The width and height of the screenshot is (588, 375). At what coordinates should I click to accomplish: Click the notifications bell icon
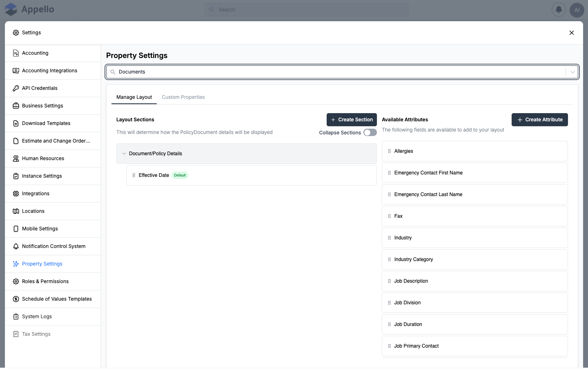559,10
